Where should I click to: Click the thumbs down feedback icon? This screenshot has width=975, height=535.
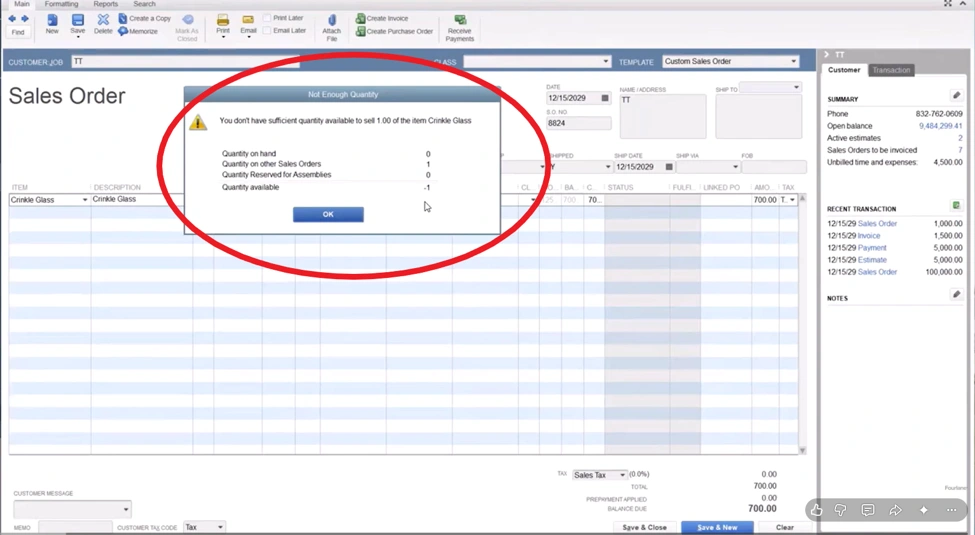click(x=840, y=510)
